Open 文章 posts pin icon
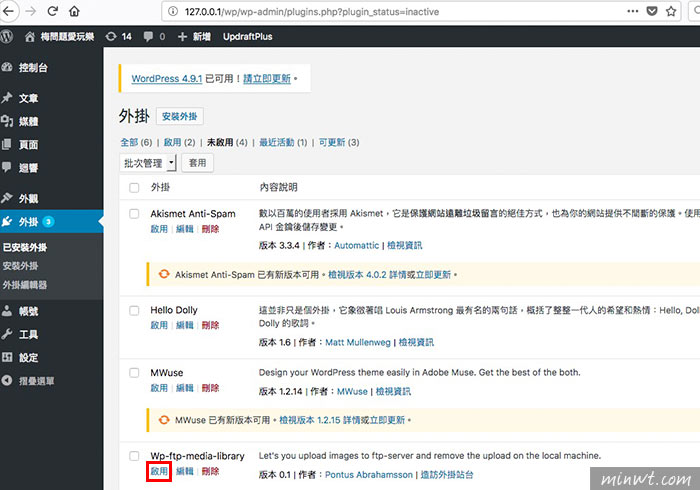The width and height of the screenshot is (700, 490). (x=7, y=98)
